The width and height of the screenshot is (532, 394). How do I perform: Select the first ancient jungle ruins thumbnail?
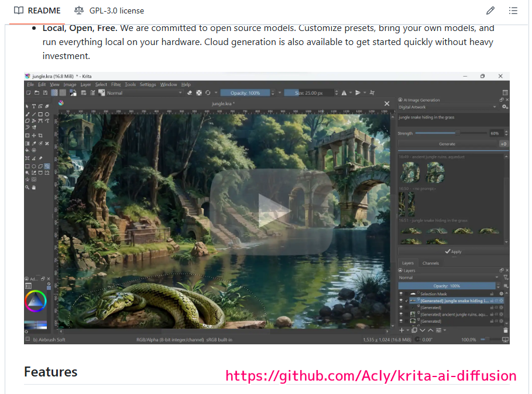coord(410,172)
